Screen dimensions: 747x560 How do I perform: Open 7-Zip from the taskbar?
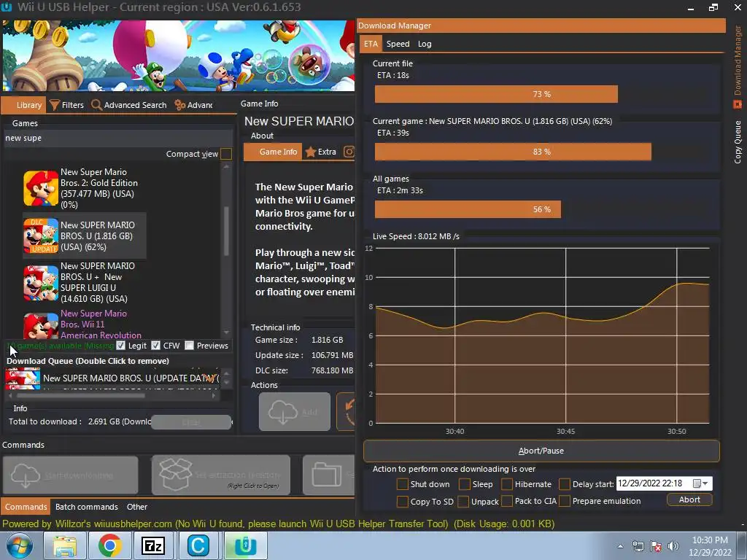pyautogui.click(x=153, y=545)
